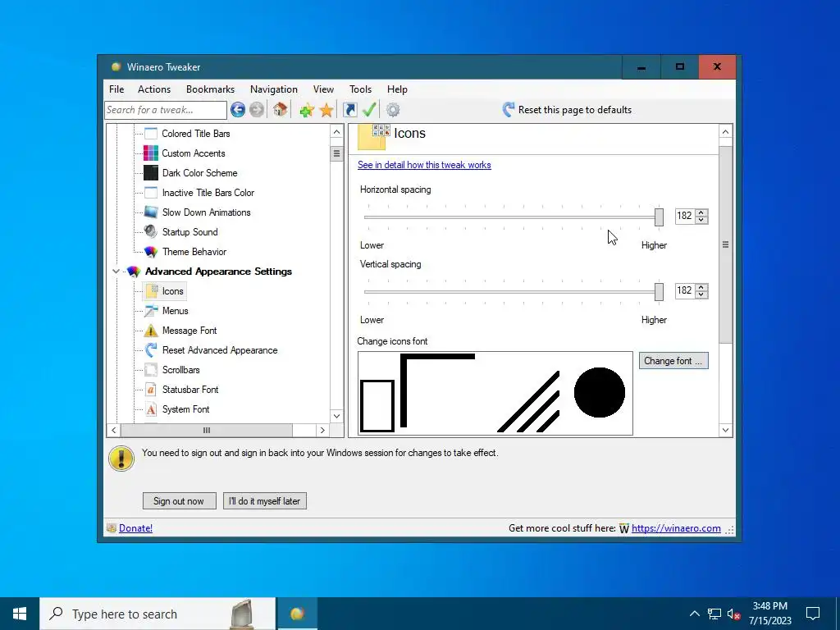Open bookmarks via the gold star icon
The width and height of the screenshot is (840, 630).
pyautogui.click(x=326, y=110)
